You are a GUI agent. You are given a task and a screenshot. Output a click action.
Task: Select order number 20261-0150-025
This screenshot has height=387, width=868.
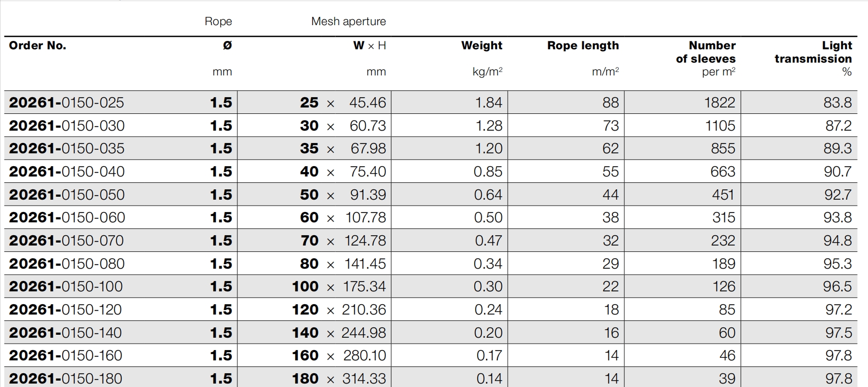(x=67, y=103)
